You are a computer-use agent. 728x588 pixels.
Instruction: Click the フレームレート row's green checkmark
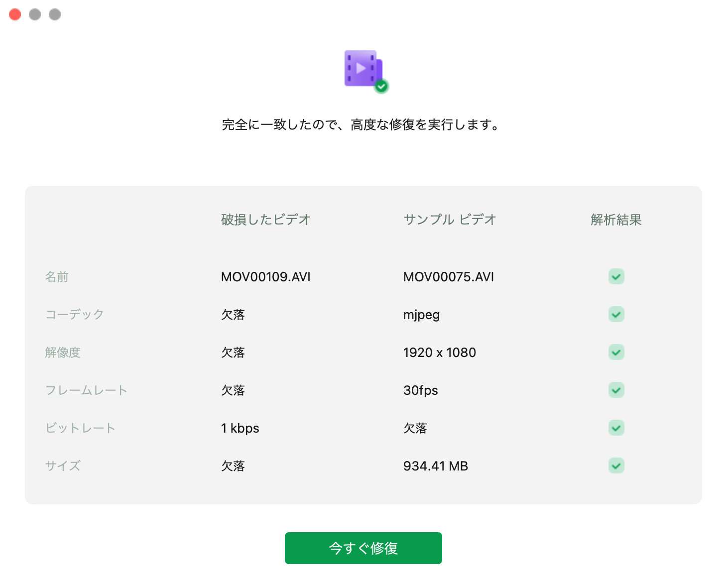tap(616, 390)
